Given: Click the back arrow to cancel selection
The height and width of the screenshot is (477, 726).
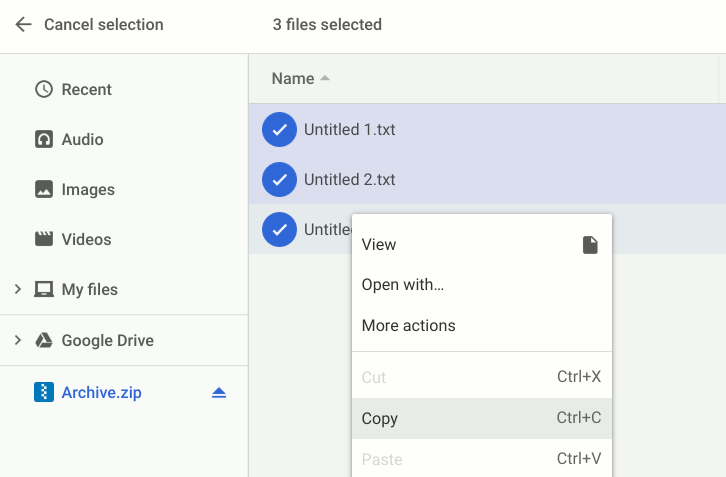Looking at the screenshot, I should 23,24.
